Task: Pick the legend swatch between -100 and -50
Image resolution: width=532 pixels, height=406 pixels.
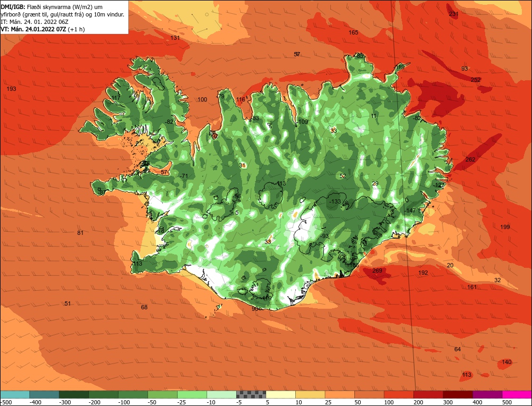Action: [132, 394]
